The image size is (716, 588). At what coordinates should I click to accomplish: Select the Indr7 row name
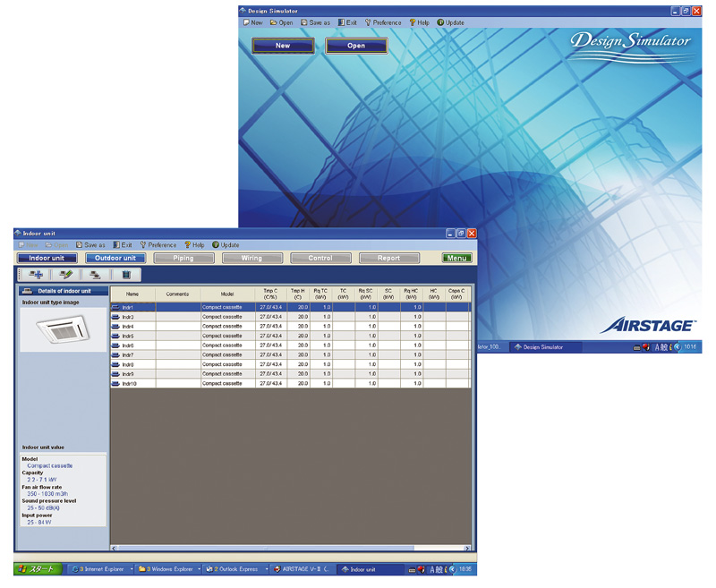click(x=128, y=354)
